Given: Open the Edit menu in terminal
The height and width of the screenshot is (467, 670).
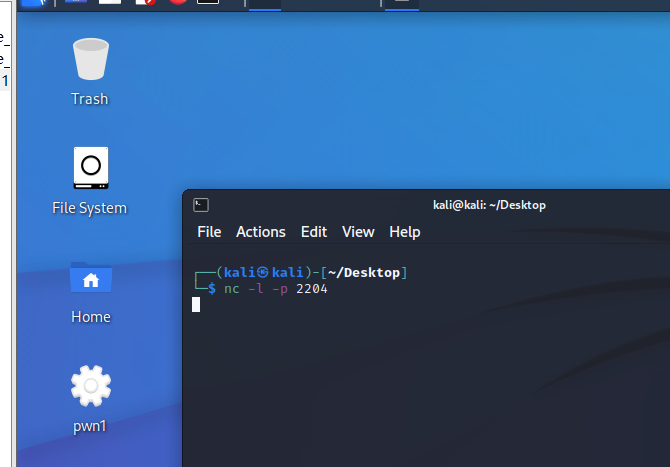Looking at the screenshot, I should [x=314, y=232].
